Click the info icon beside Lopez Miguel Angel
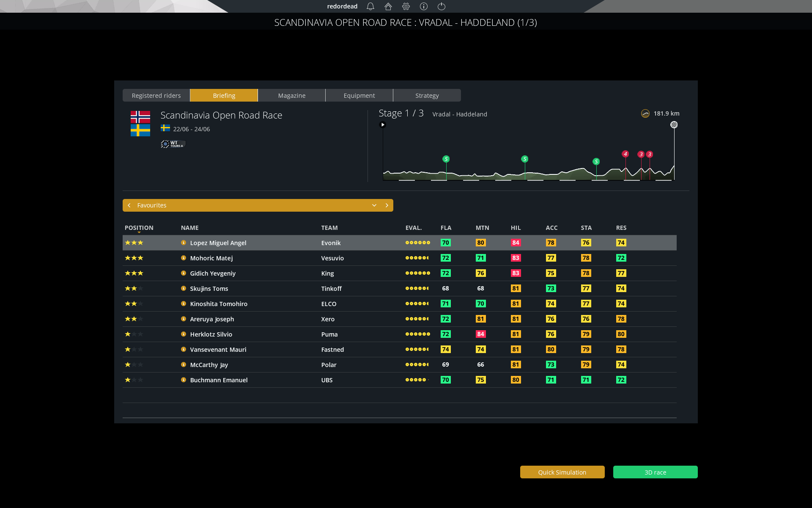This screenshot has height=508, width=812. [x=183, y=243]
